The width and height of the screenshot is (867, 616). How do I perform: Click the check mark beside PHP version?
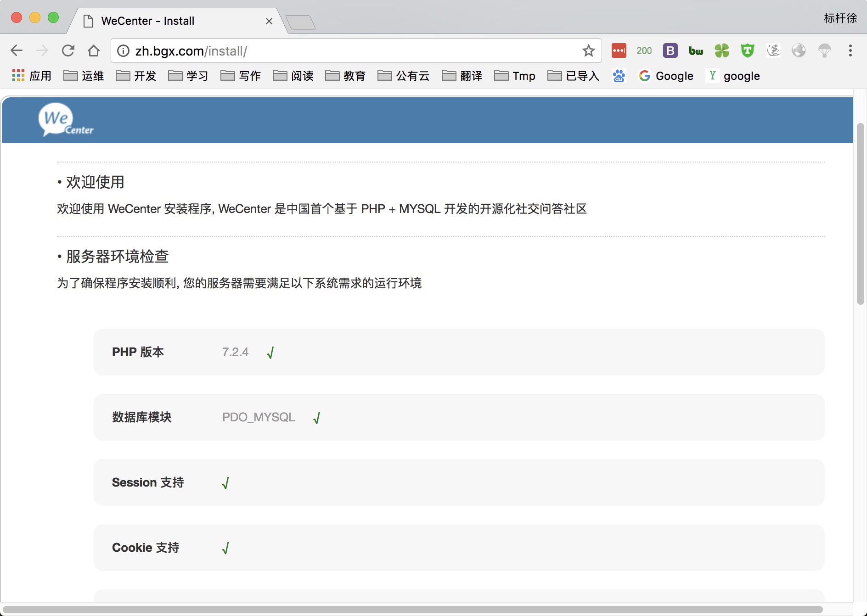click(x=270, y=353)
